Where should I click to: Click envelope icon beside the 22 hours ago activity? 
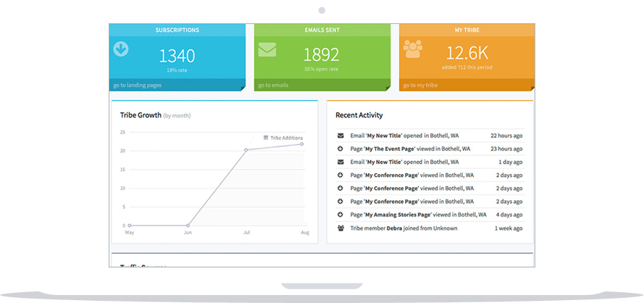340,136
